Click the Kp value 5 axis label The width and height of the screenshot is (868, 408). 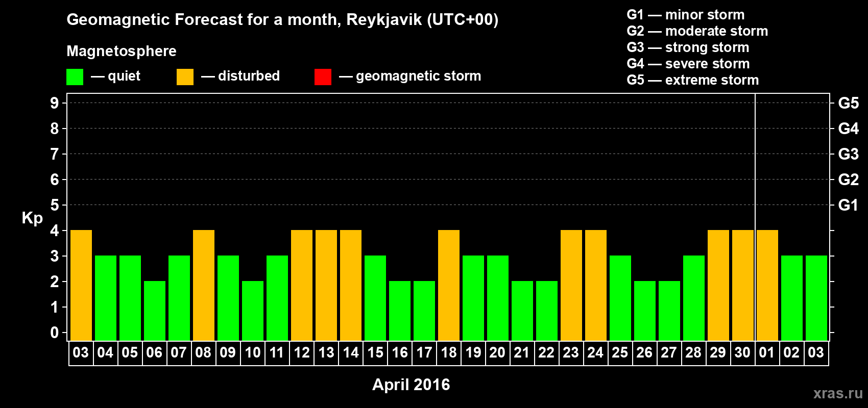click(x=55, y=205)
